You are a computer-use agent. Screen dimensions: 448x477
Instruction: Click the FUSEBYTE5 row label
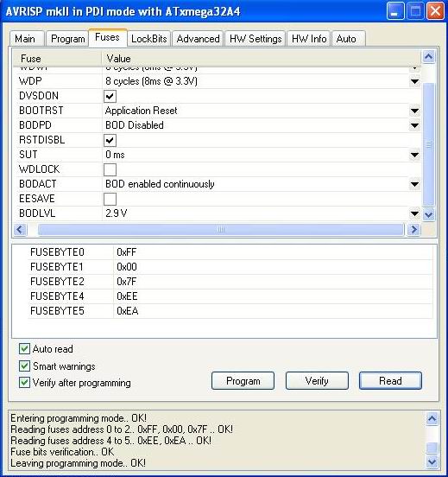click(57, 311)
